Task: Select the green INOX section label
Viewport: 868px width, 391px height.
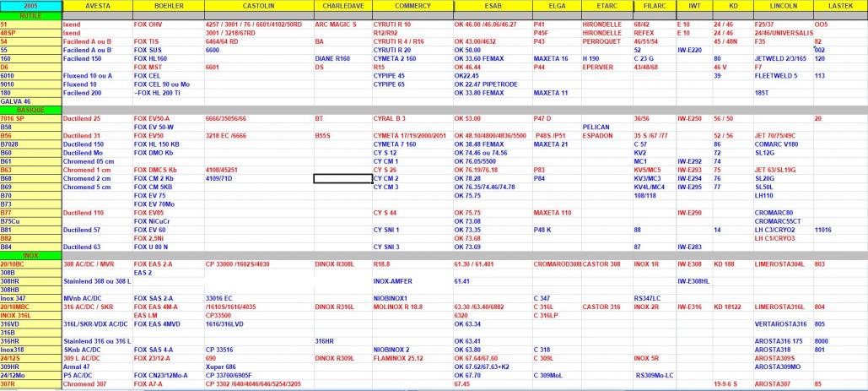Action: 30,255
